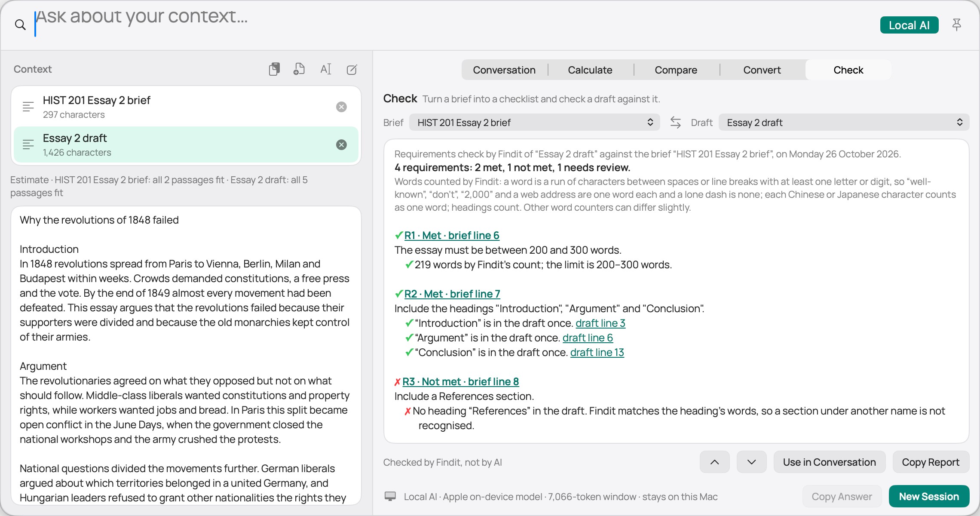Open the R1 · Met · brief line 6 link
Viewport: 980px width, 516px height.
point(452,235)
